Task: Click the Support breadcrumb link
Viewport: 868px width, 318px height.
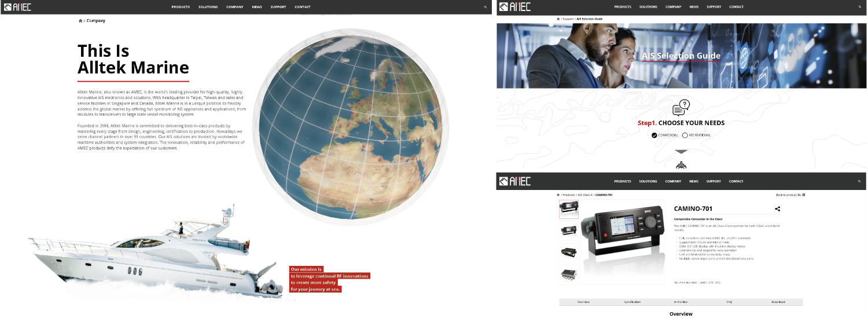Action: tap(568, 19)
